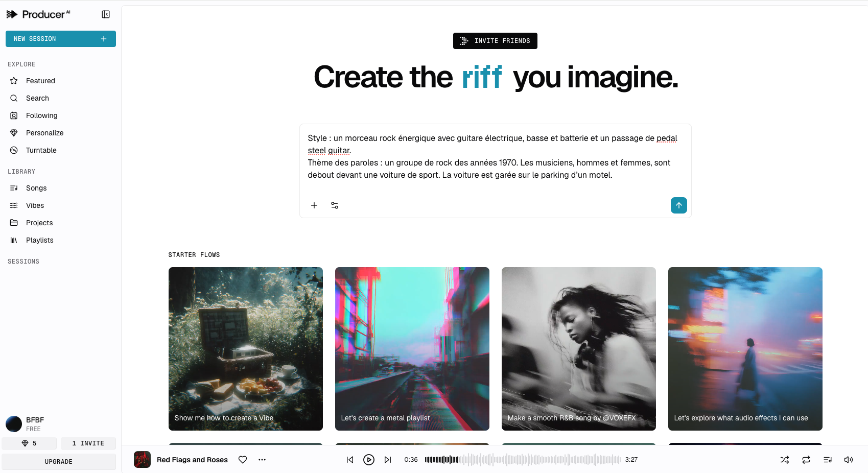
Task: Toggle repeat playback mode
Action: pos(806,460)
